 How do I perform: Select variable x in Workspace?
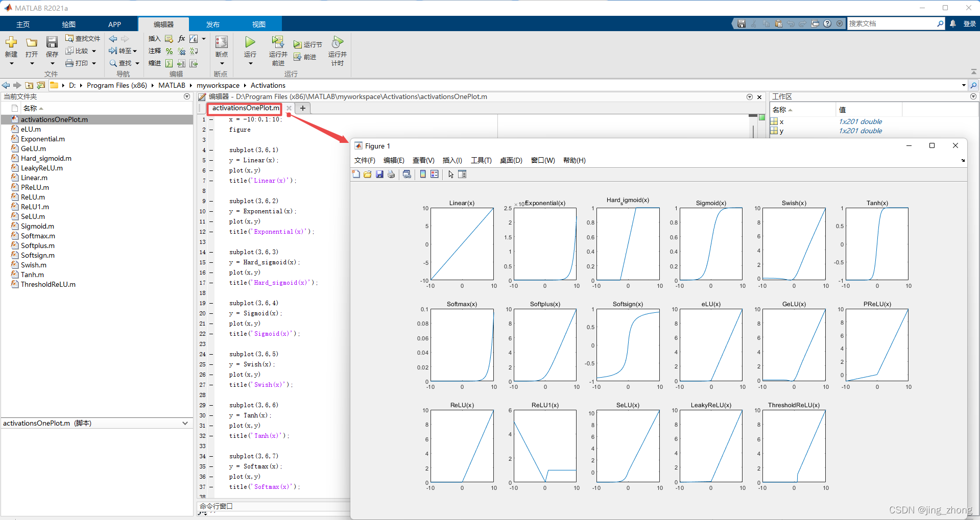781,121
